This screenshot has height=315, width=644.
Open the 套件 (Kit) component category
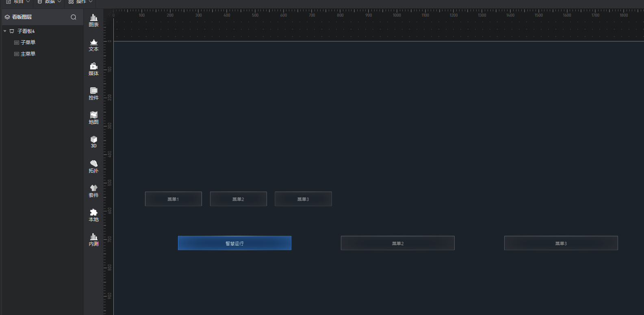pyautogui.click(x=93, y=191)
